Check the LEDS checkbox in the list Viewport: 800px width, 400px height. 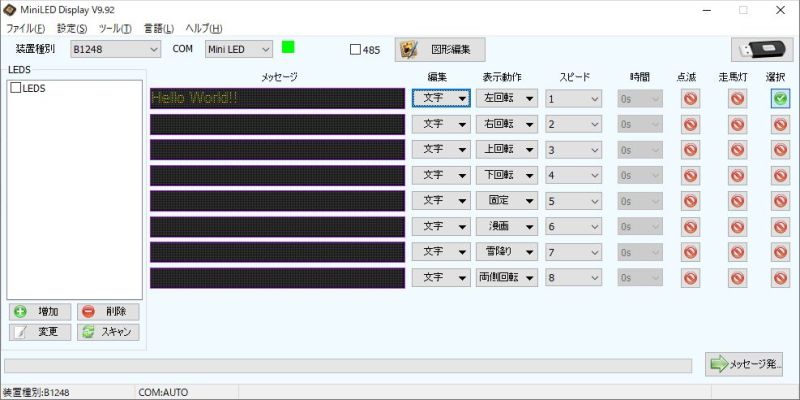16,88
